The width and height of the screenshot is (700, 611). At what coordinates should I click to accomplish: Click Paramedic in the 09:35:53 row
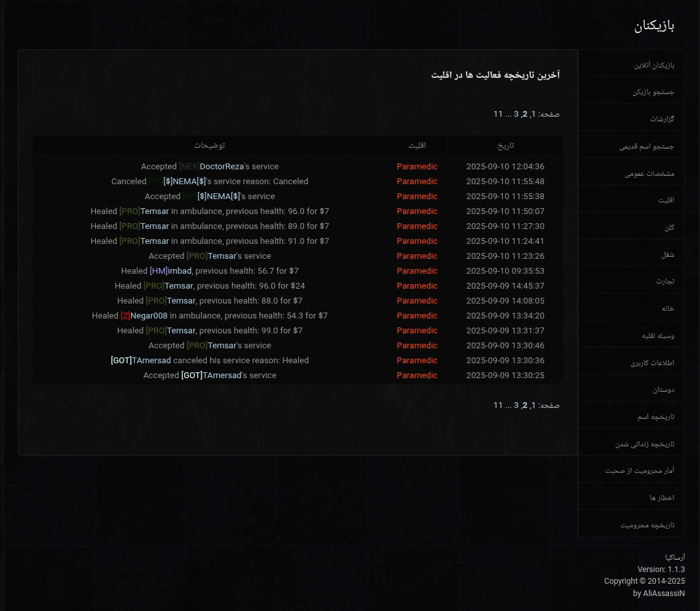tap(417, 270)
